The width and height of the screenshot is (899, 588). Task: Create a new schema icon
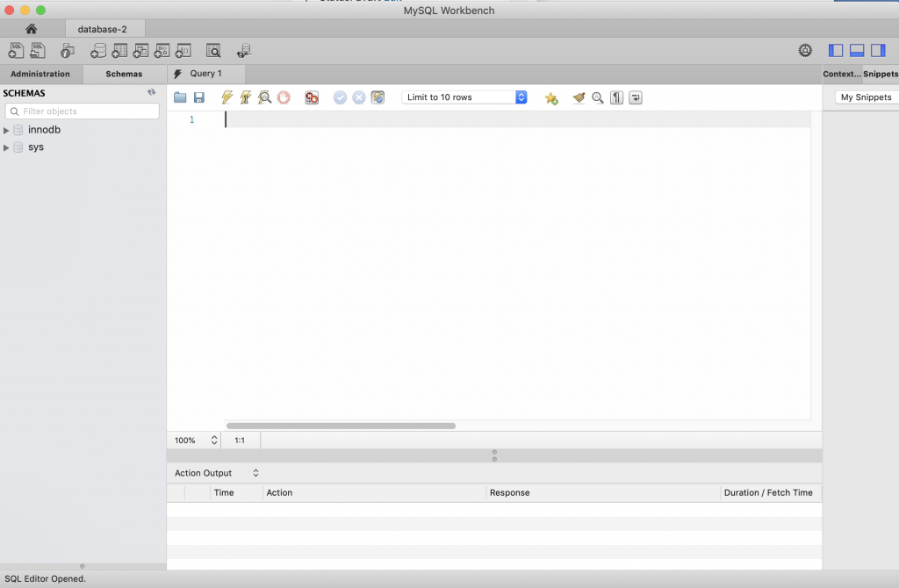[98, 51]
